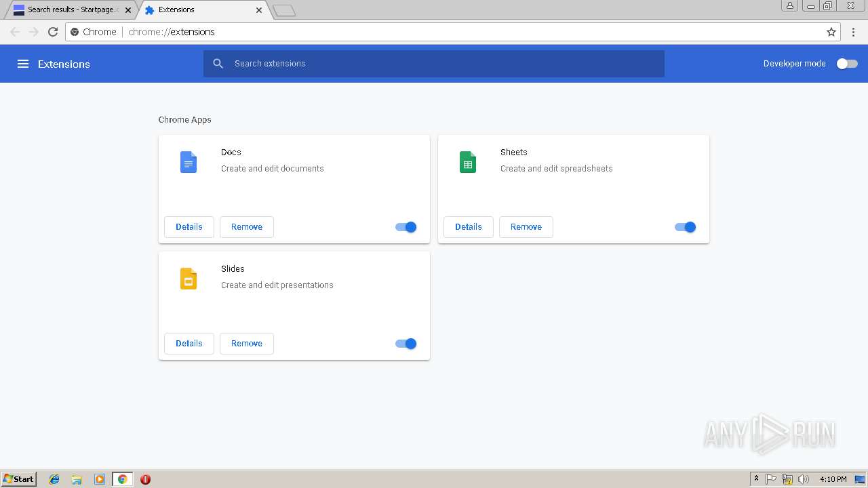Close the Startpage search results tab
The width and height of the screenshot is (868, 488).
click(128, 10)
